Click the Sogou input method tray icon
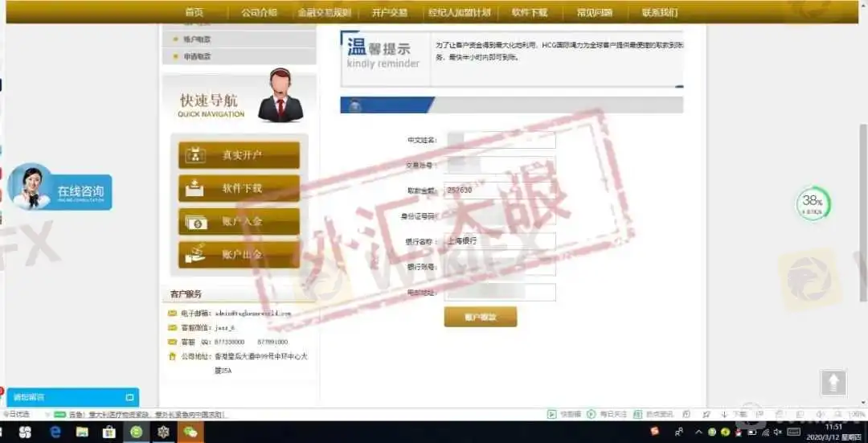 (655, 432)
